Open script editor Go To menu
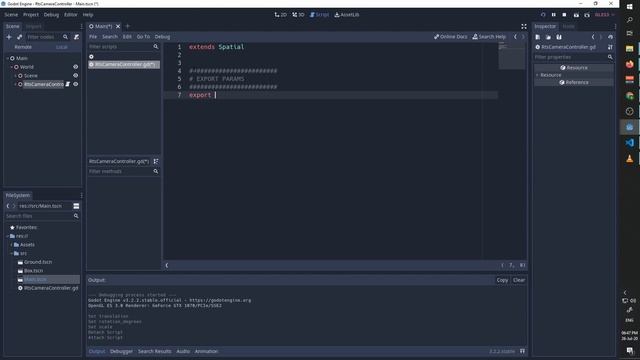Viewport: 640px width, 360px height. pyautogui.click(x=143, y=37)
